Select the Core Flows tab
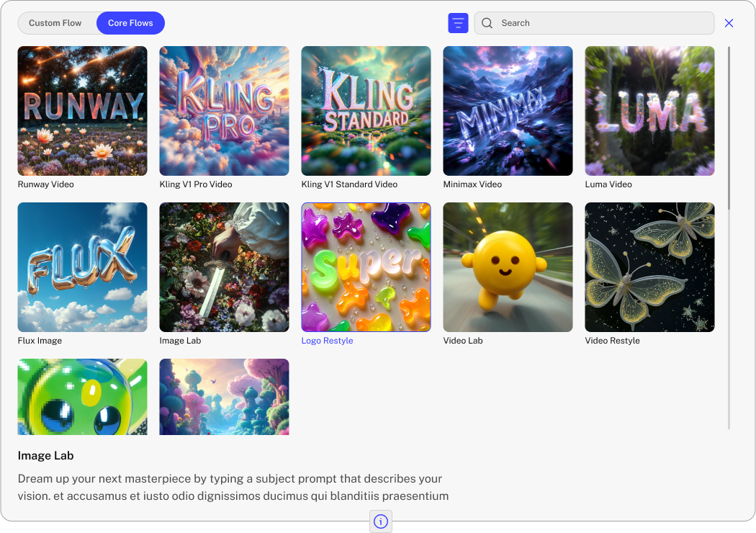The image size is (756, 533). pyautogui.click(x=130, y=23)
